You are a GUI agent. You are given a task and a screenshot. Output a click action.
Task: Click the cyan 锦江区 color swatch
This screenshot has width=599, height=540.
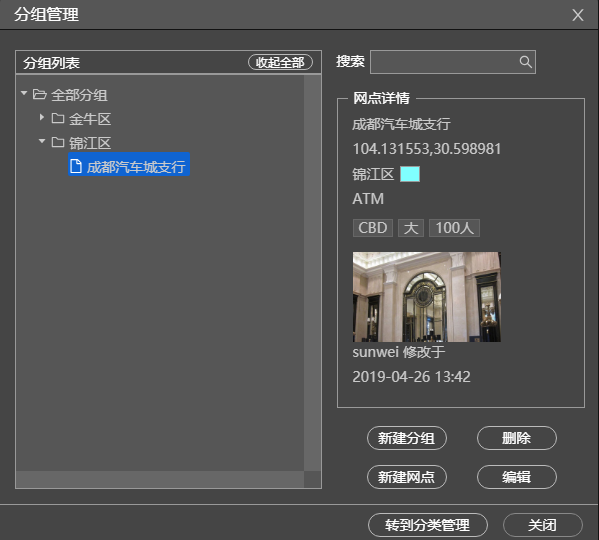point(410,174)
